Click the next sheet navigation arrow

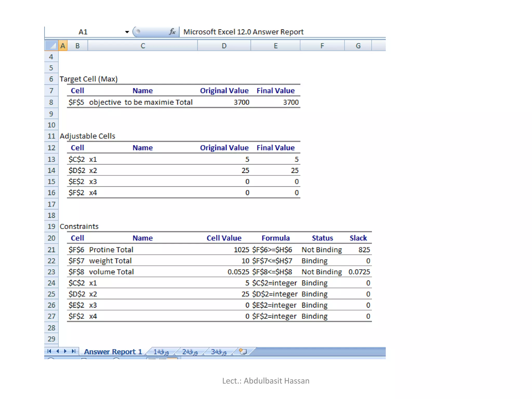[65, 351]
